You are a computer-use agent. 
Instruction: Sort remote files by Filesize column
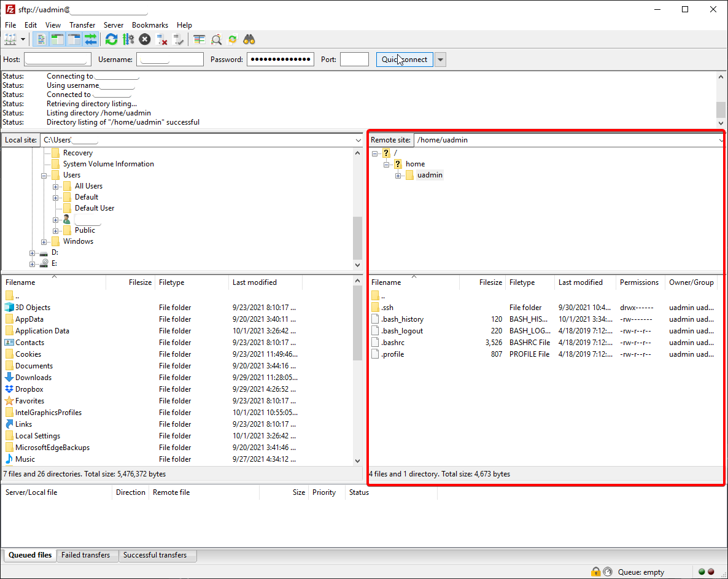pyautogui.click(x=483, y=282)
